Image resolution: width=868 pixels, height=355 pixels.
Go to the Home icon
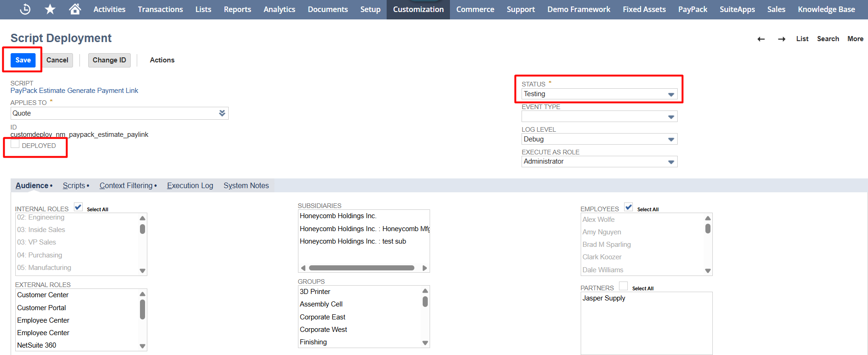(75, 9)
